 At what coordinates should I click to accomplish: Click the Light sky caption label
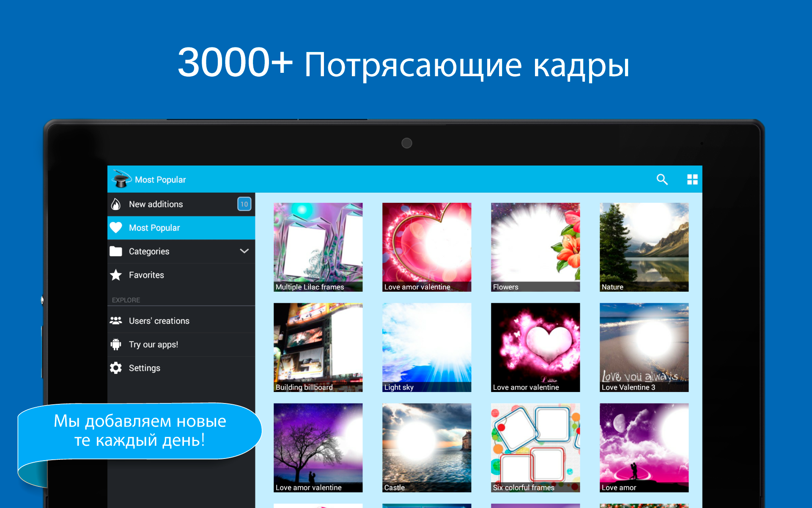pyautogui.click(x=399, y=387)
